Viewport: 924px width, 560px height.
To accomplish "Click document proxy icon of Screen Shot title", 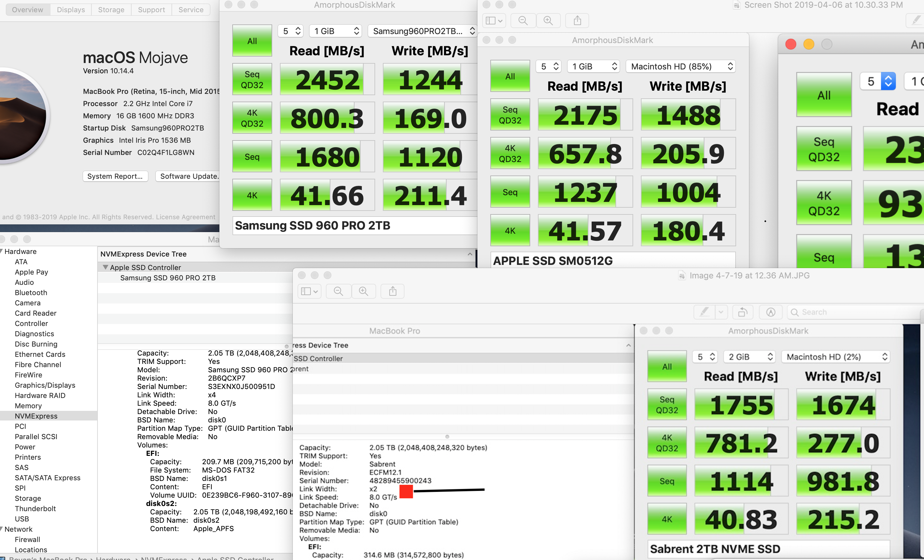I will (x=736, y=5).
